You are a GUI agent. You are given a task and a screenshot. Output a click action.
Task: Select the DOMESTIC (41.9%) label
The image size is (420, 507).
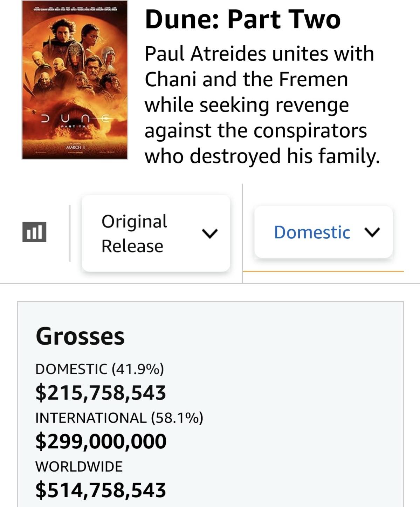(99, 369)
